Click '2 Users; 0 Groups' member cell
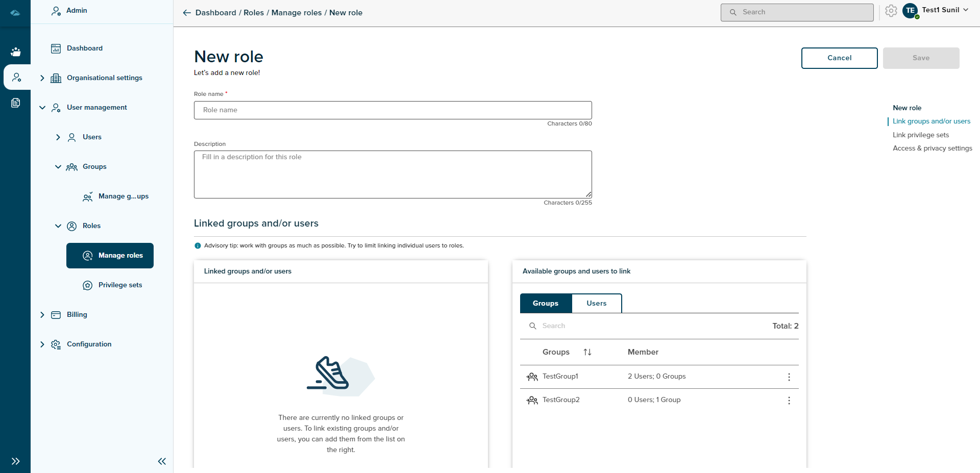 657,377
